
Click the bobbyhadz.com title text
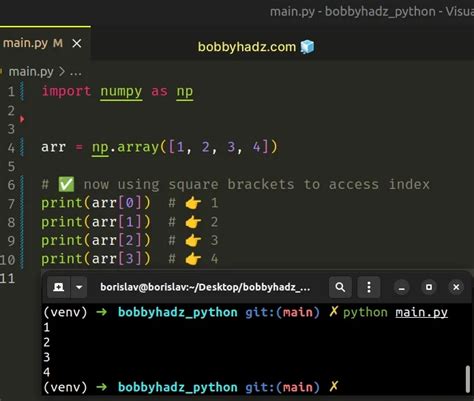(x=247, y=47)
